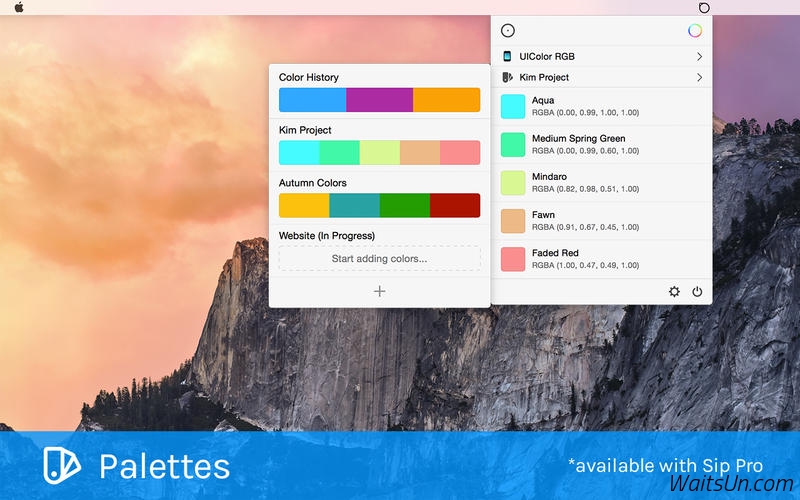Click the Kim Project palette title

click(x=305, y=130)
